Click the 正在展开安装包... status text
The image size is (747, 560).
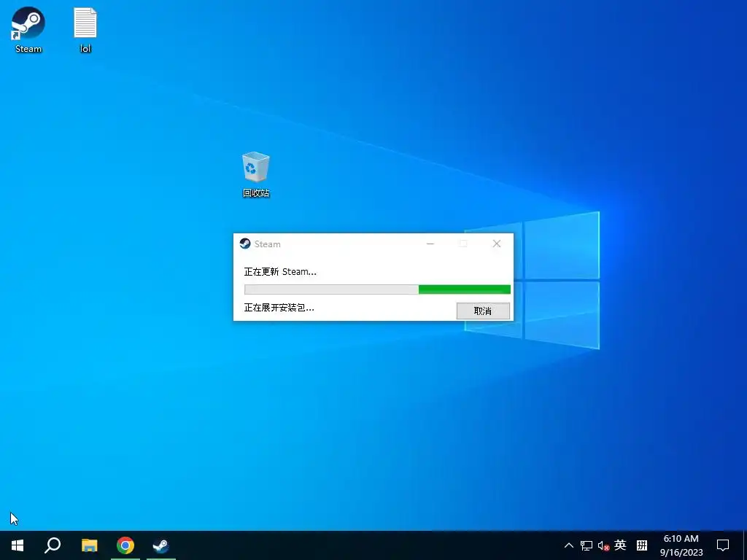tap(279, 308)
